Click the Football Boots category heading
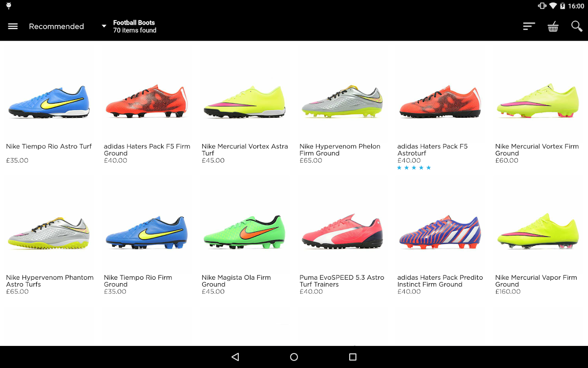The image size is (588, 368). coord(134,22)
